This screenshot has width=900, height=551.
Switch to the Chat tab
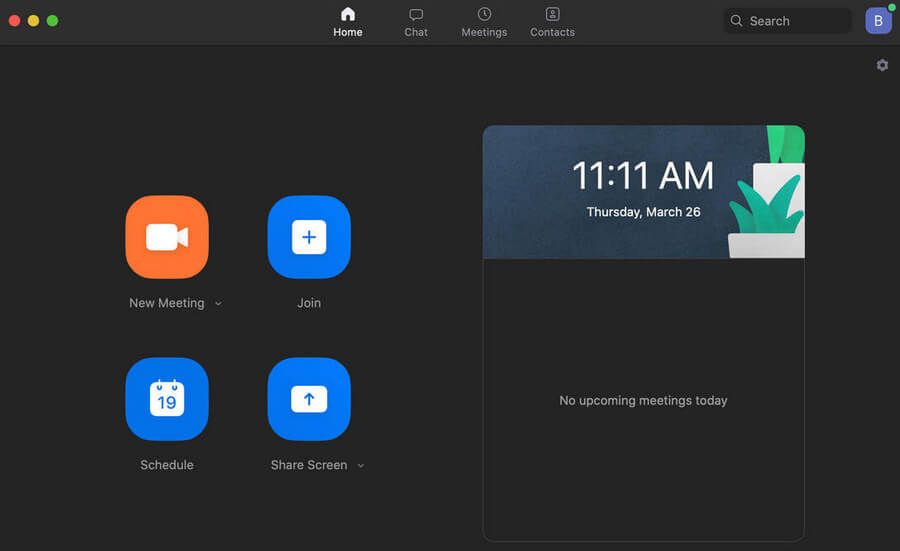pyautogui.click(x=416, y=22)
